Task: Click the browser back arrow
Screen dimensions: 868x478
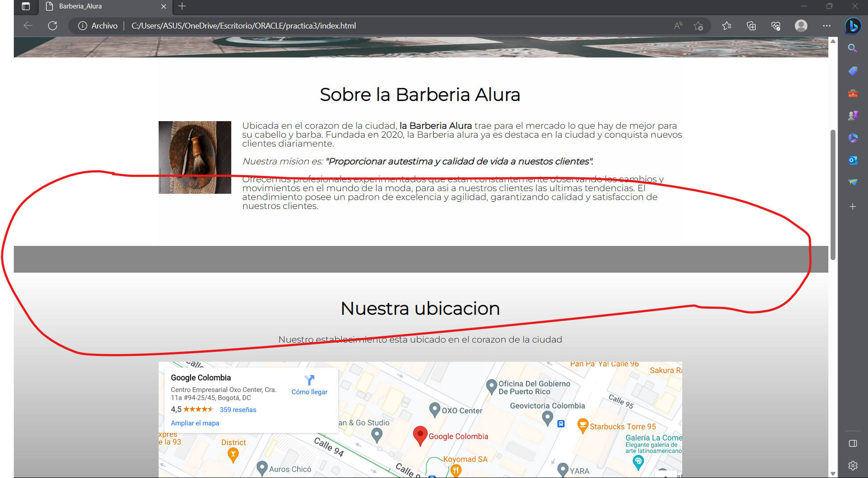Action: coord(28,26)
